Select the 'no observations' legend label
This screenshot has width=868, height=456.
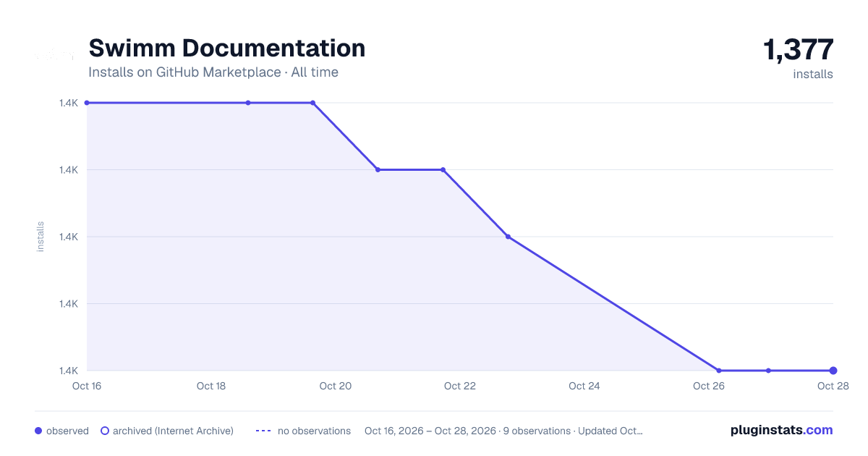(x=314, y=431)
